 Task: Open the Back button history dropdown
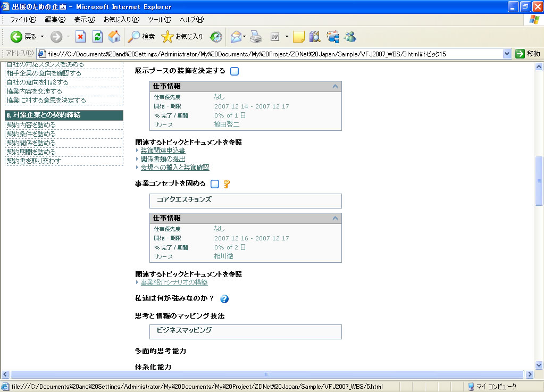point(43,37)
